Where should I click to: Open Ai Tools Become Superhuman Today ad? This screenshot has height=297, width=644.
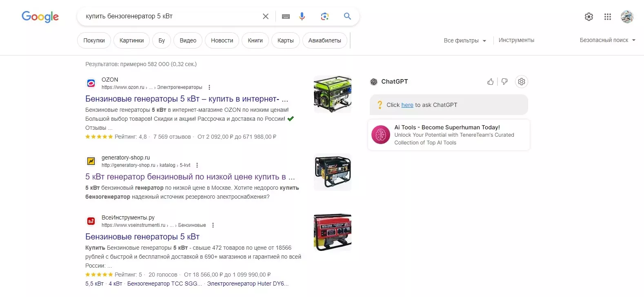click(x=449, y=135)
